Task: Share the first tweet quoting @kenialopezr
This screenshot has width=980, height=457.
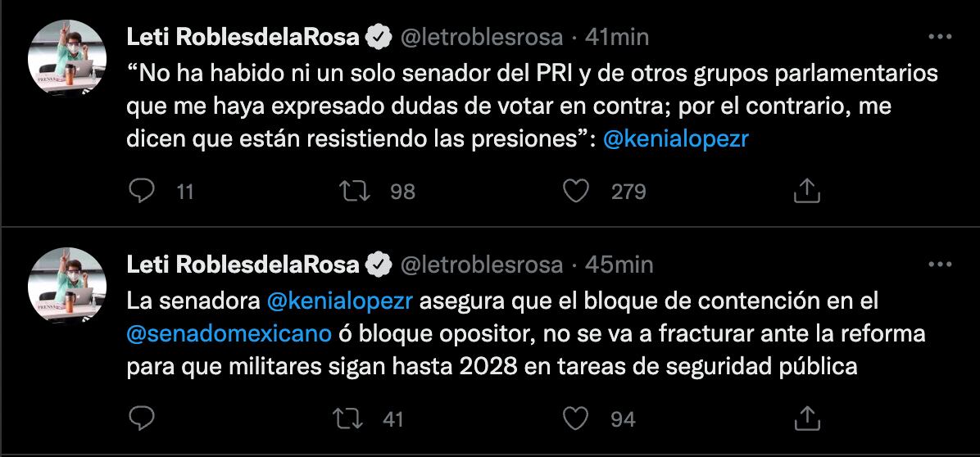Action: [807, 191]
